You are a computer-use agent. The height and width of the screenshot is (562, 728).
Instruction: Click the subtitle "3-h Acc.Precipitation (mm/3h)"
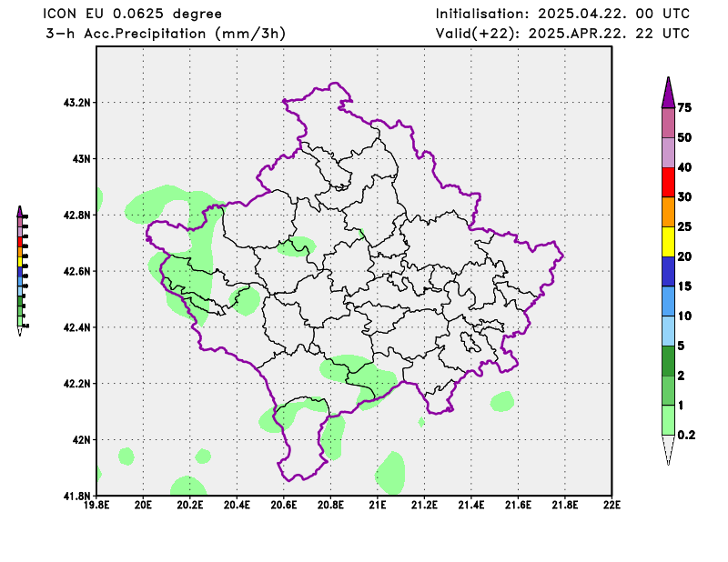pyautogui.click(x=166, y=34)
